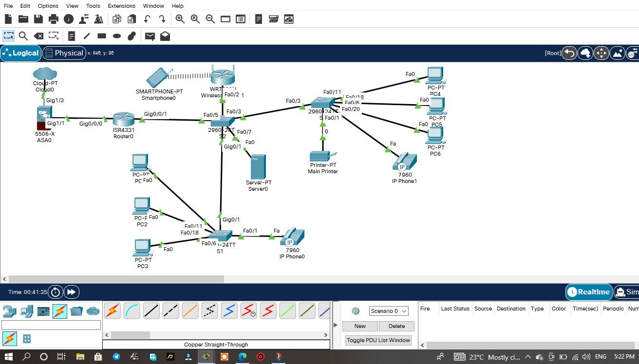The image size is (639, 364).
Task: Select the automatic connection lightning cable
Action: pos(112,310)
